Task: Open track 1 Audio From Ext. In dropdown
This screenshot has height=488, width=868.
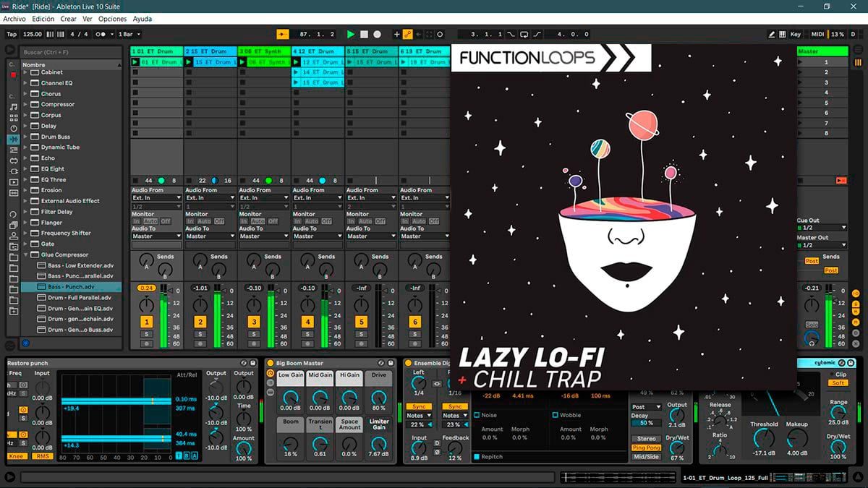Action: (x=156, y=197)
